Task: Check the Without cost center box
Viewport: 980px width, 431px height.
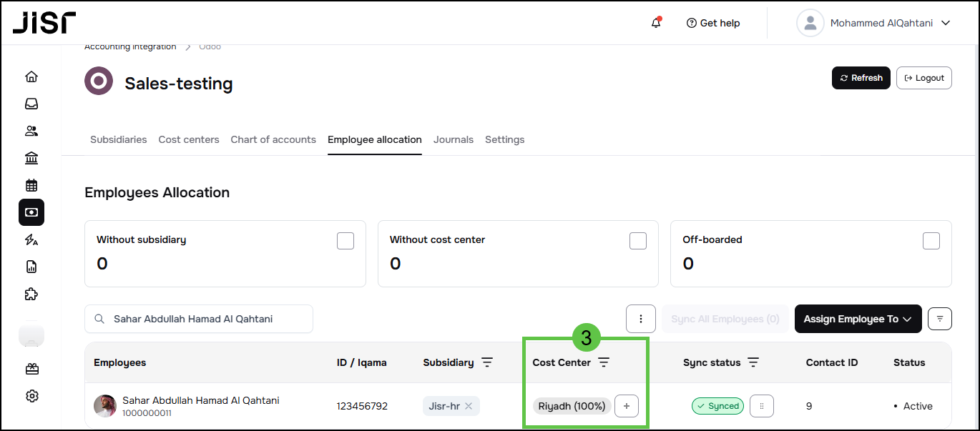Action: click(x=638, y=241)
